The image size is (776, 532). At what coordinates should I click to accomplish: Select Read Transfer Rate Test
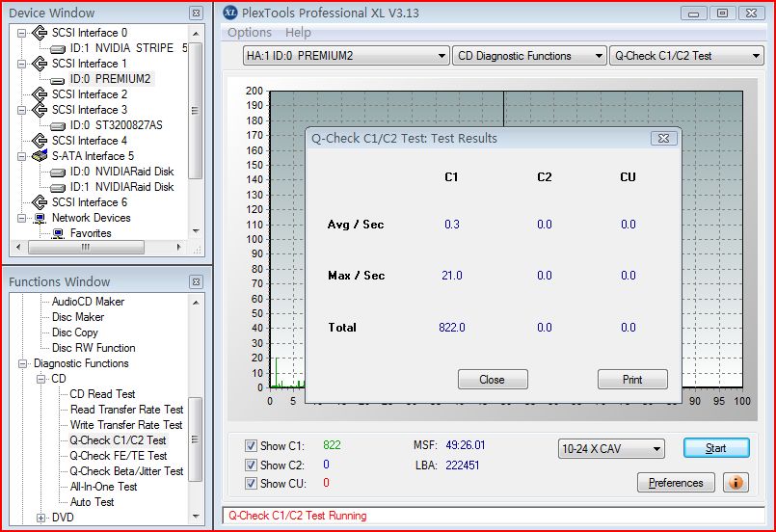click(x=126, y=410)
